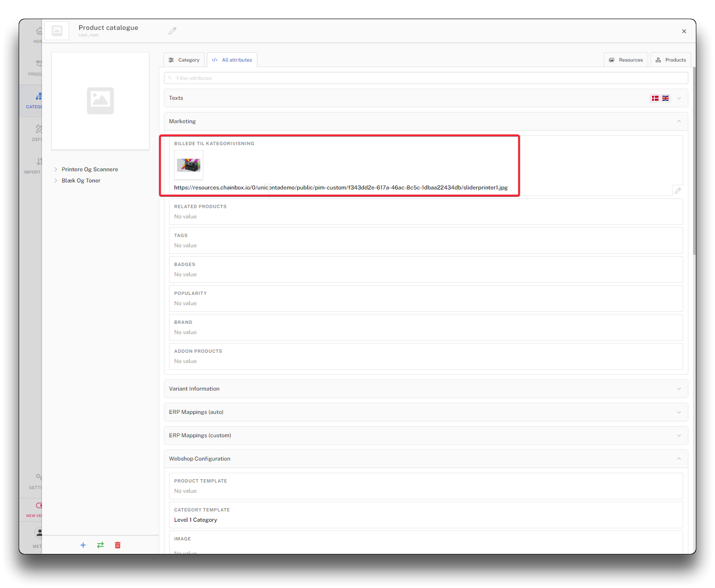Select Printere Og Scannere category
Image resolution: width=715 pixels, height=588 pixels.
click(90, 169)
